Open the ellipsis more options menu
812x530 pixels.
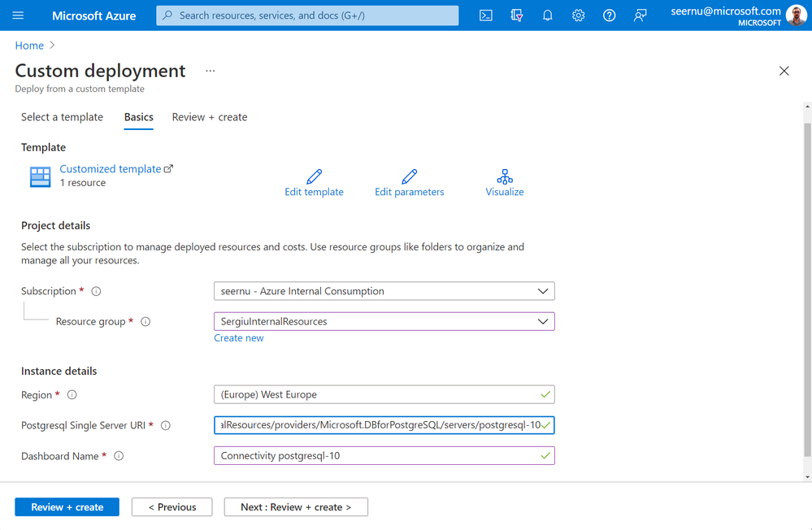[x=211, y=71]
